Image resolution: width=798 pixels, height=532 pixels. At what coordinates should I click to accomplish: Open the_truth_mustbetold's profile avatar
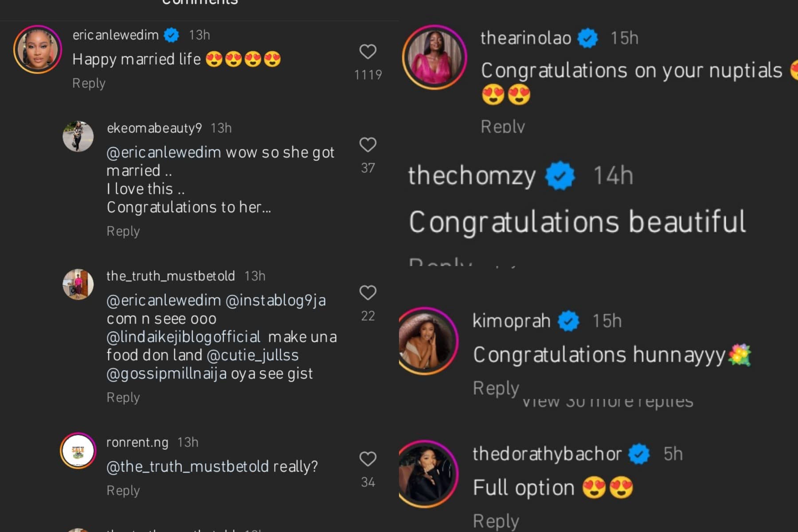(78, 284)
